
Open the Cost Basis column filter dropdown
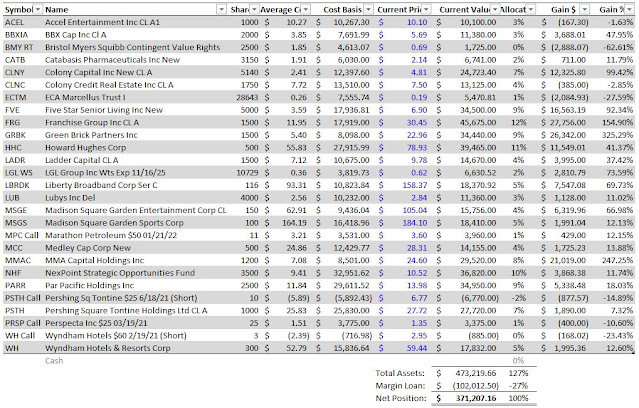(x=368, y=9)
